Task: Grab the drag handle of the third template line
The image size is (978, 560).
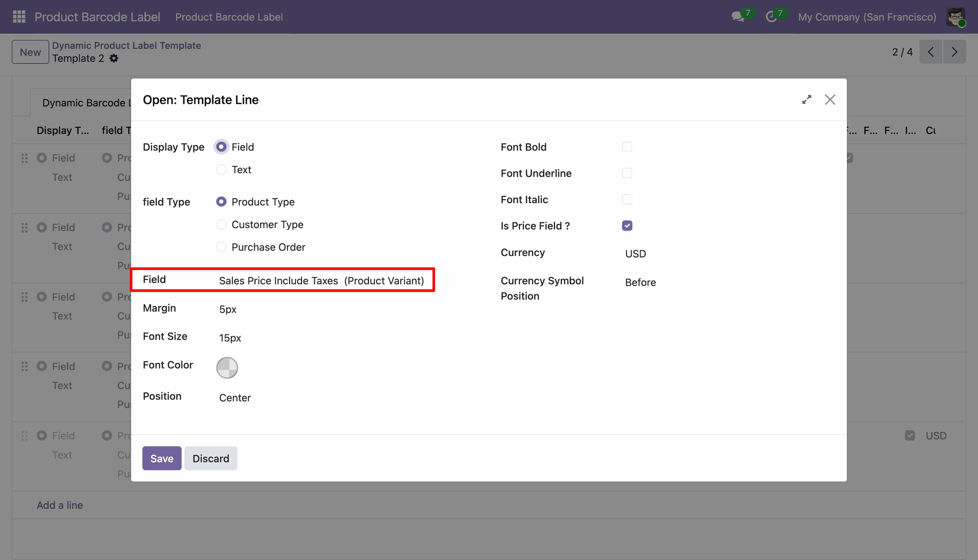Action: 24,297
